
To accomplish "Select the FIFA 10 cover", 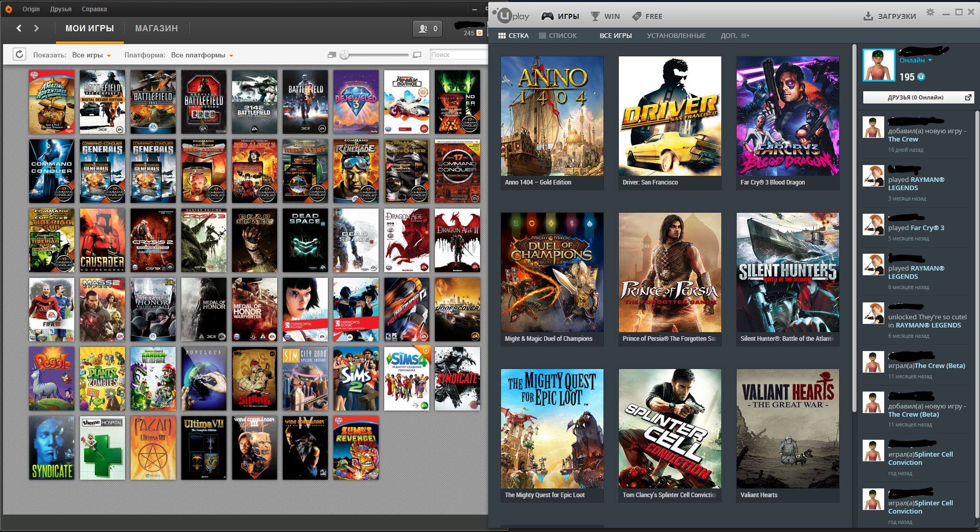I will [x=52, y=310].
